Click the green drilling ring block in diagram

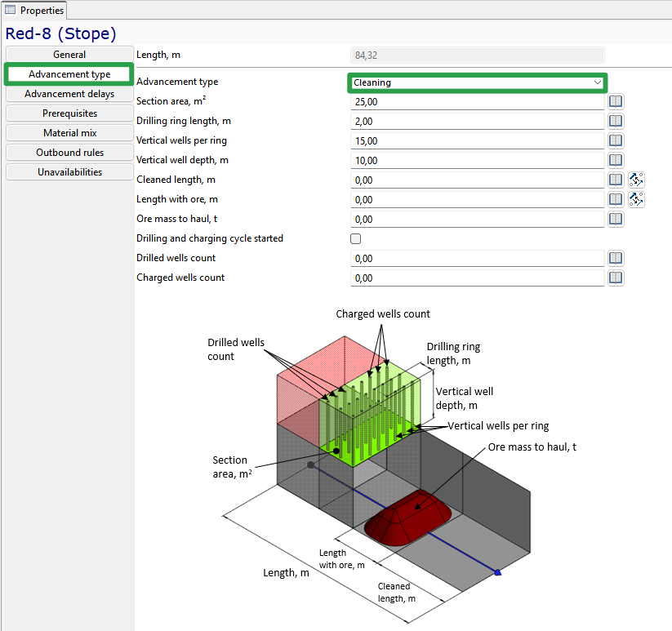(x=370, y=413)
